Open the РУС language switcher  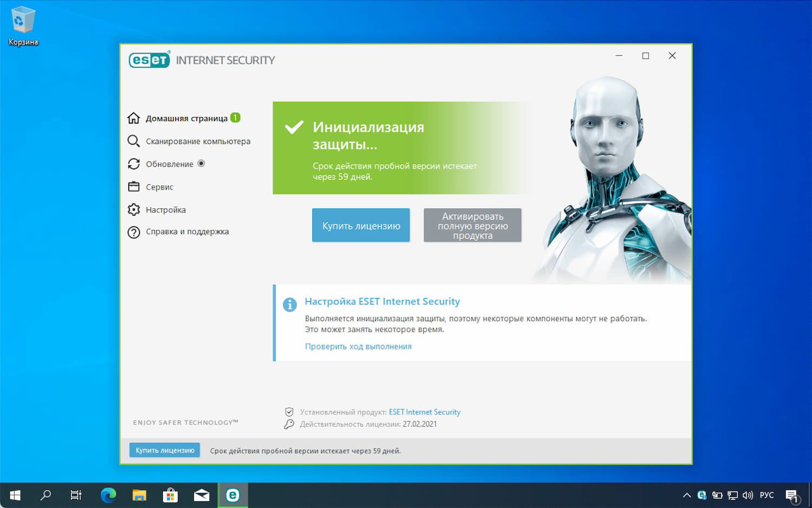(767, 494)
